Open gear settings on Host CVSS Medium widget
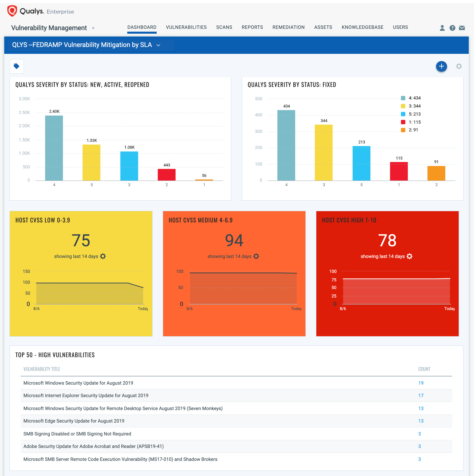The image size is (474, 476). click(256, 256)
